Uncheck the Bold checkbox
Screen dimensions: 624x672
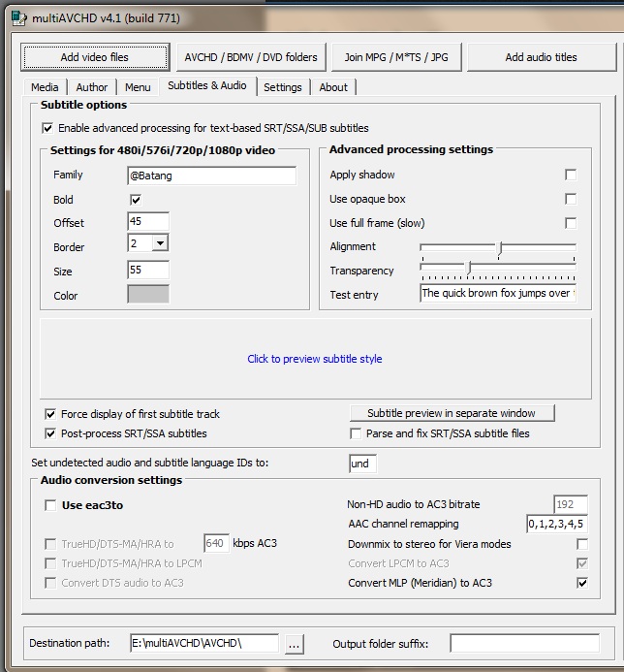point(136,200)
